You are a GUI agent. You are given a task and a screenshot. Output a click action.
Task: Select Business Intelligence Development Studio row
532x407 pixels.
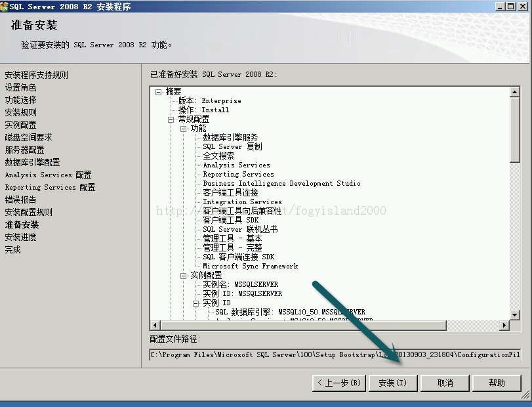point(281,183)
